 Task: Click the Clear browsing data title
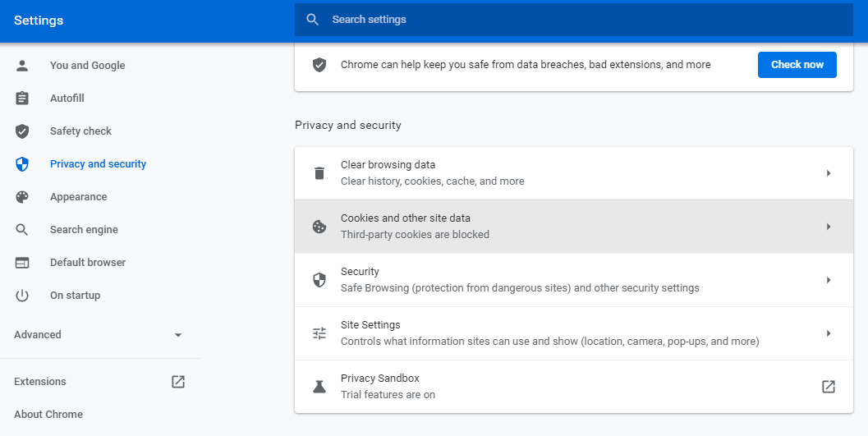(388, 165)
